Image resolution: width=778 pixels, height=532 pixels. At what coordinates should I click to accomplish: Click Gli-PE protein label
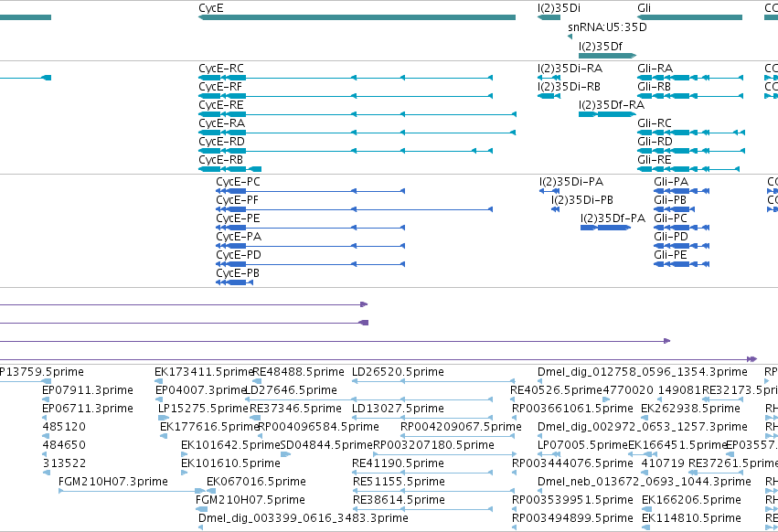pyautogui.click(x=670, y=255)
